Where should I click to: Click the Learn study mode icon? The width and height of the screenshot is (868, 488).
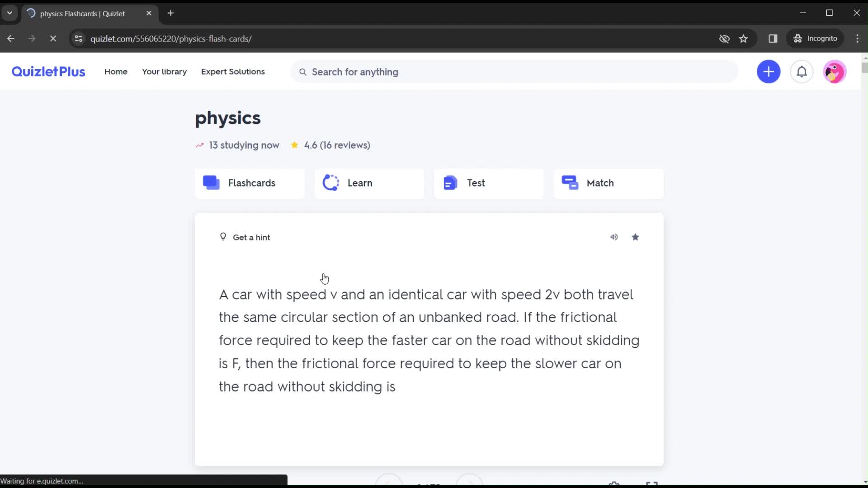(331, 183)
